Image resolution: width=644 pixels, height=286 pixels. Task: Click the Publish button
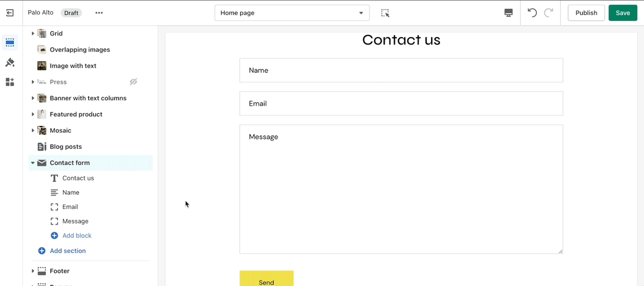586,13
